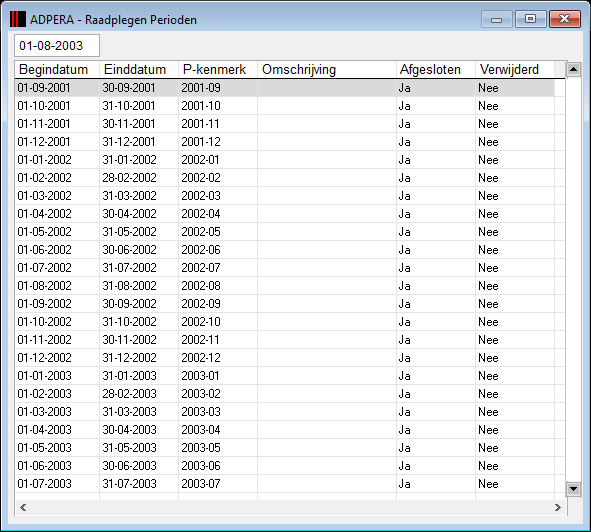
Task: Click the horizontal scroll left arrow
Action: [x=23, y=507]
